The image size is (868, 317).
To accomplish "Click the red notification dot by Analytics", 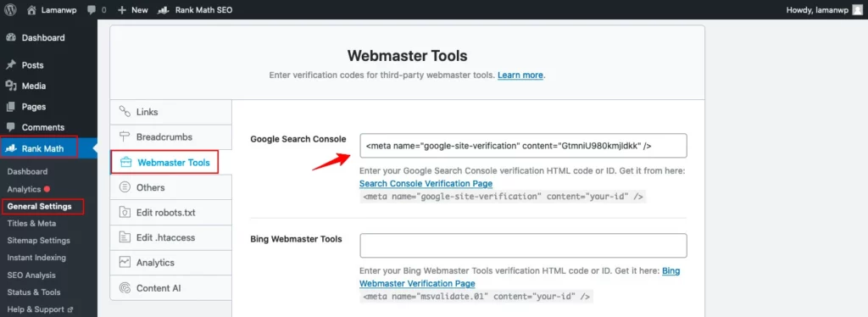I will (47, 189).
